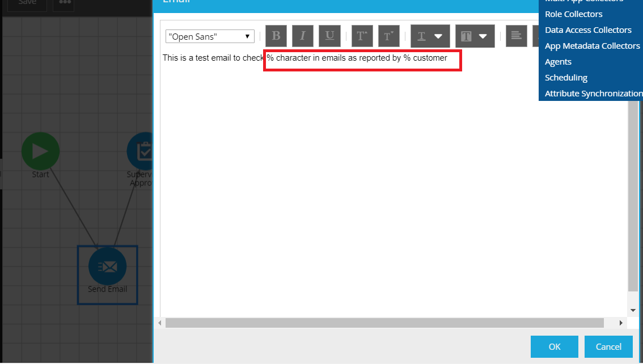Toggle bold formatting in the email editor
643x364 pixels.
[276, 35]
